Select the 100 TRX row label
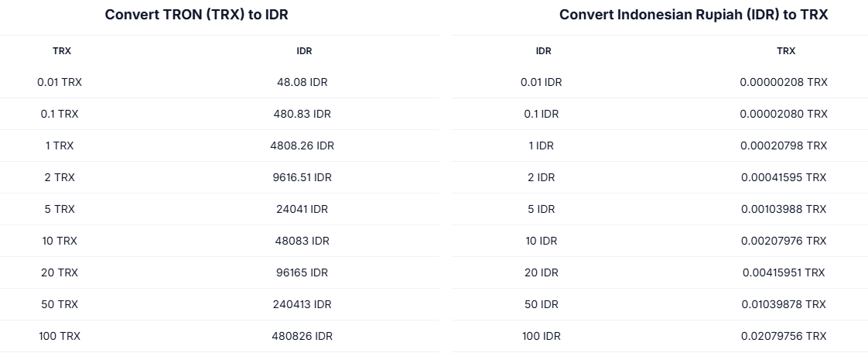 [x=60, y=336]
